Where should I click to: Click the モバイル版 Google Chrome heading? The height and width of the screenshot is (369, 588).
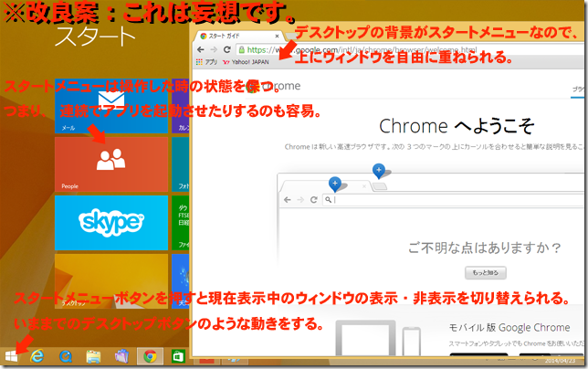coord(509,327)
